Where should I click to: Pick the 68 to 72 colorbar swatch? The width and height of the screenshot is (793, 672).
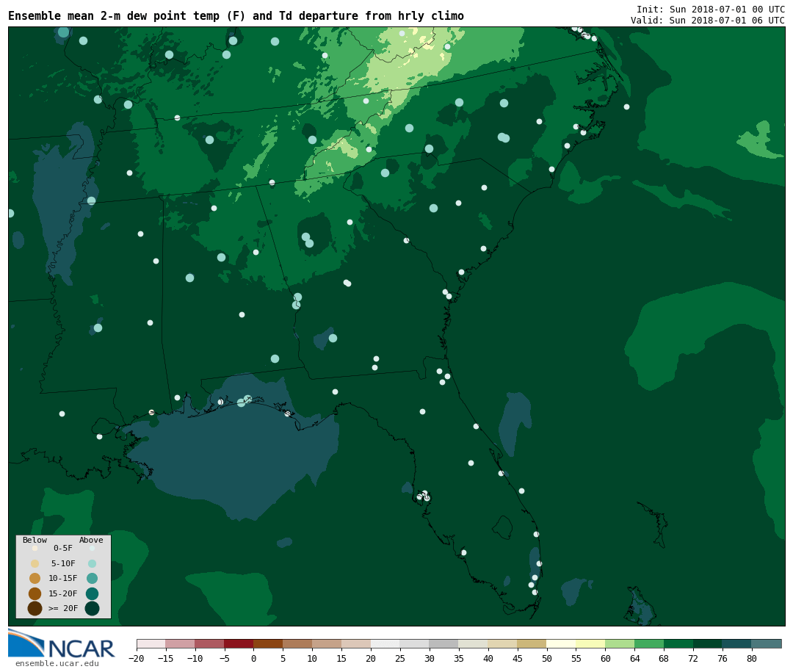click(678, 643)
